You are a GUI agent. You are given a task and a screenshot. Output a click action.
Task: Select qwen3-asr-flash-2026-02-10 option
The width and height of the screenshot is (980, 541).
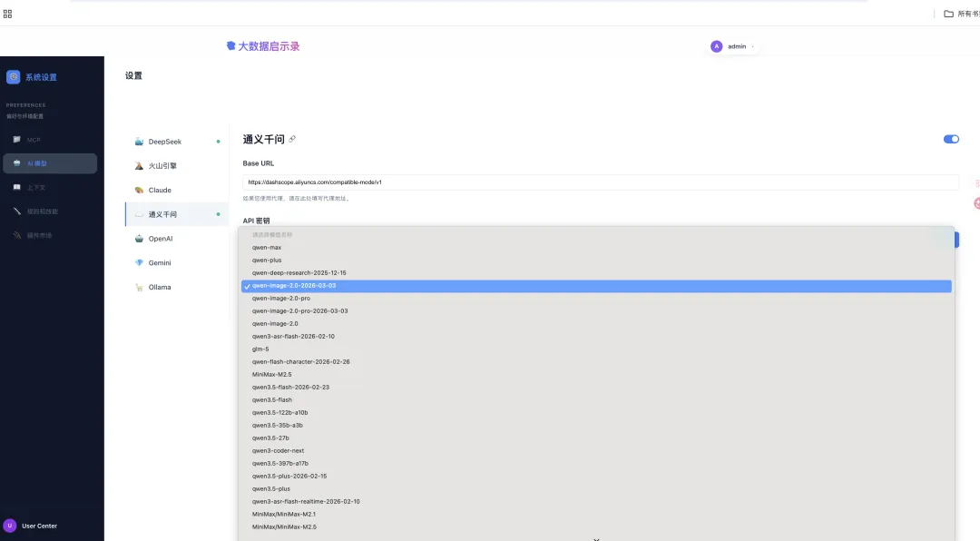point(596,337)
